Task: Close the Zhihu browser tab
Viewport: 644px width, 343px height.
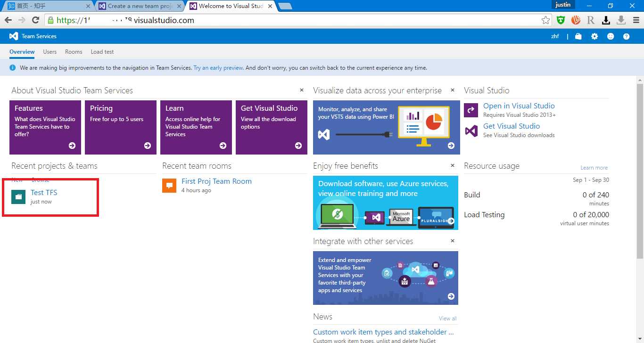Action: (x=89, y=6)
